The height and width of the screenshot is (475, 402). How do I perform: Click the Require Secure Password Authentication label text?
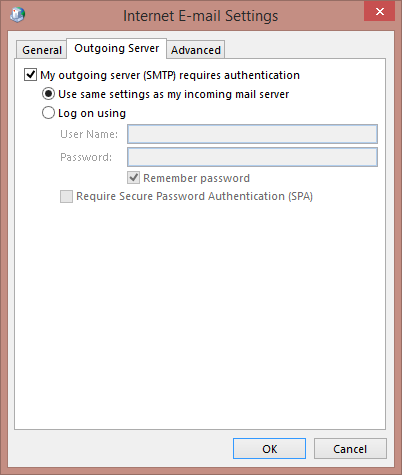point(194,196)
